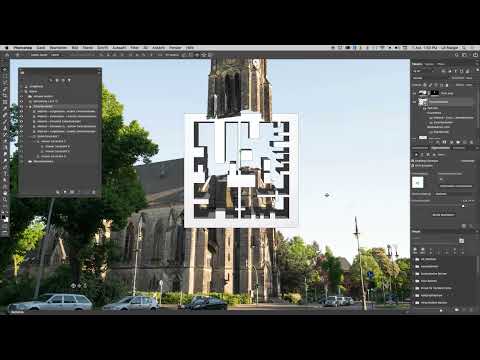Switch to the Ebenen tab
The width and height of the screenshot is (480, 360).
click(x=417, y=64)
